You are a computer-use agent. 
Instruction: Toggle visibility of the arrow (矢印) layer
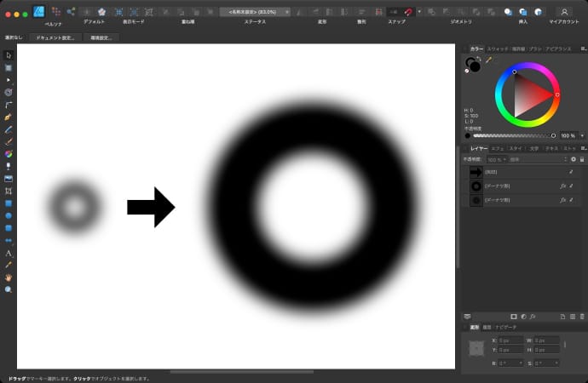point(571,171)
